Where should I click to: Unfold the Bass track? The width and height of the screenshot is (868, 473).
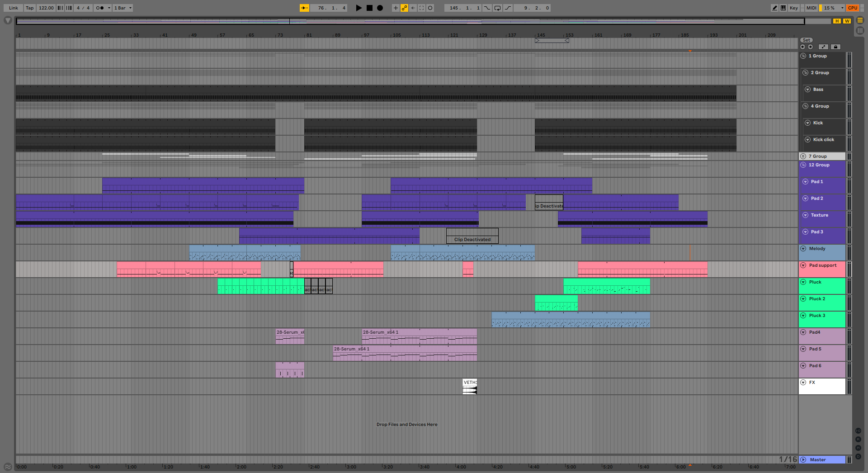coord(807,90)
